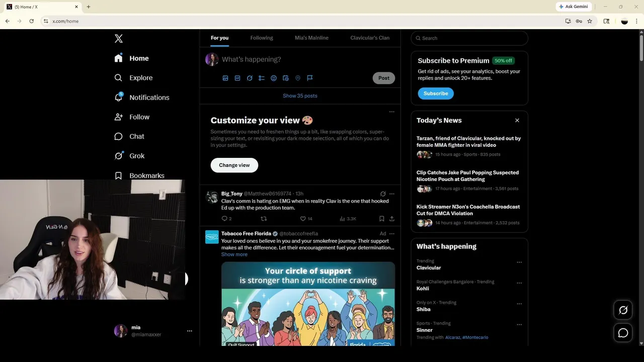644x362 pixels.
Task: Close the Today's News panel
Action: coord(517,120)
